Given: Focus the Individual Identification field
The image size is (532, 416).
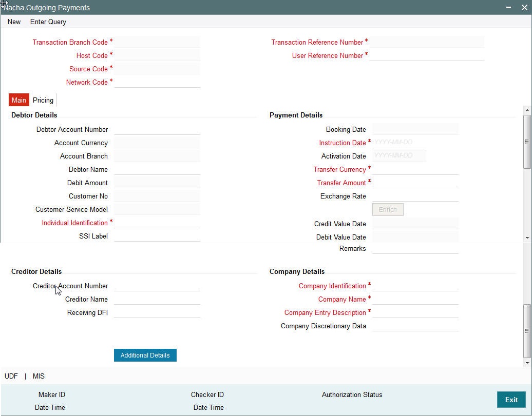Looking at the screenshot, I should coord(157,223).
